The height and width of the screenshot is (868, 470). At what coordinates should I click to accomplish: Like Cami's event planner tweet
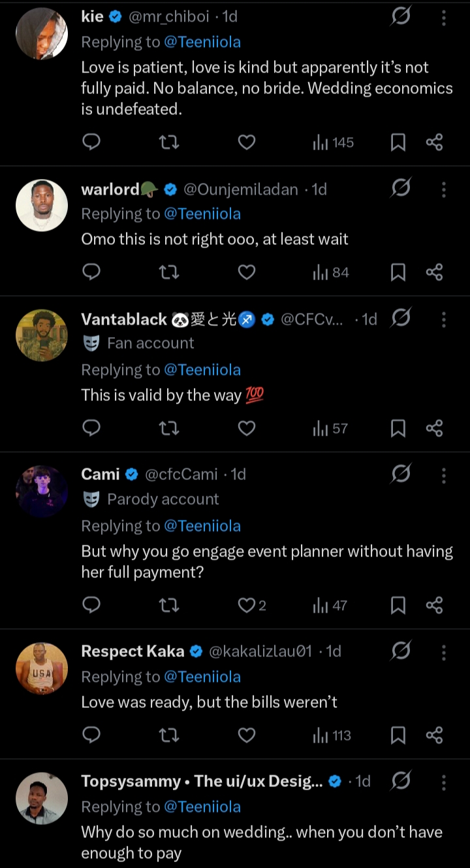[x=247, y=605]
